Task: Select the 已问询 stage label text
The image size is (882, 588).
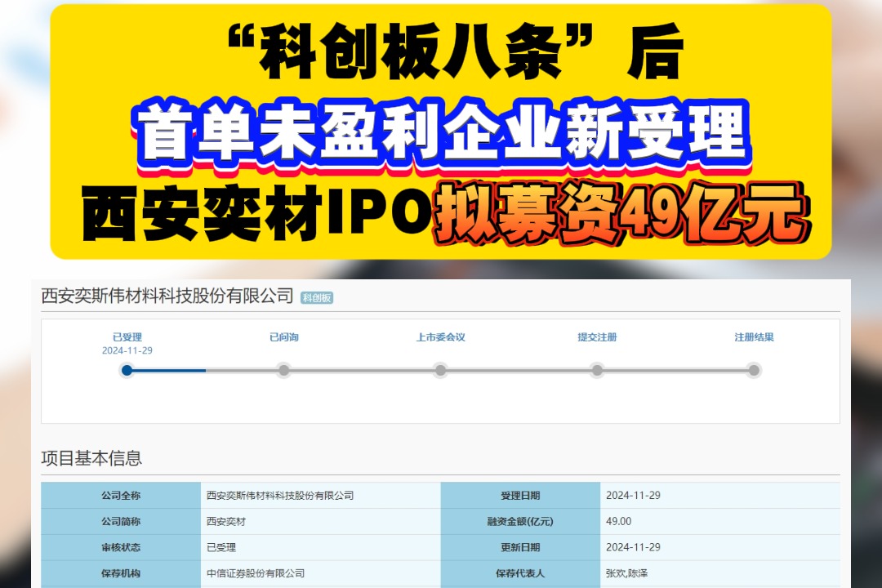Action: pos(283,336)
